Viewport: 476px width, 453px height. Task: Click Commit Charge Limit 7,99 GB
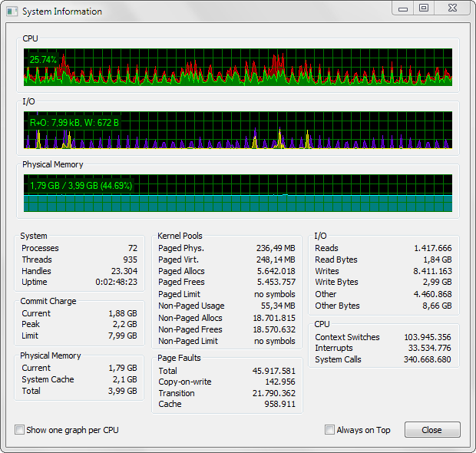coord(123,336)
